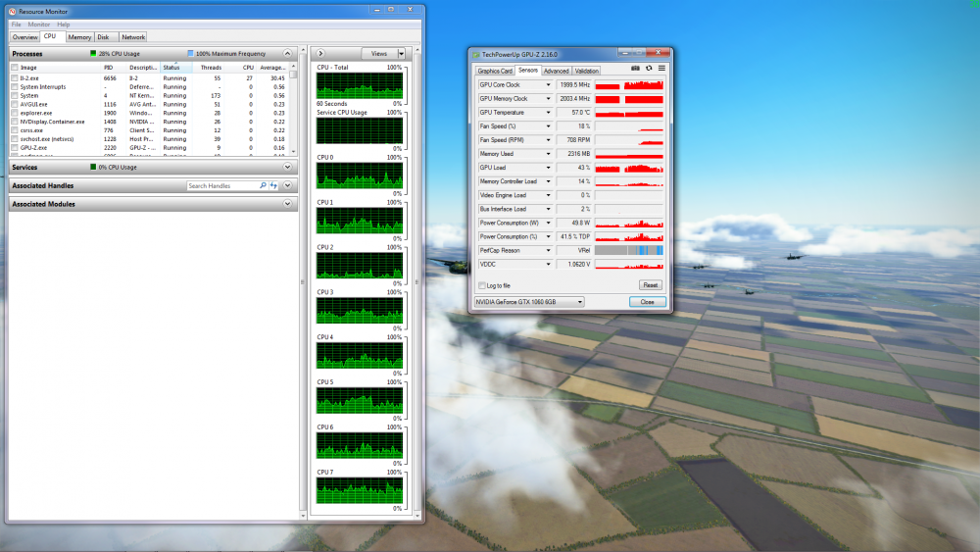Select the System process name
Image resolution: width=980 pixels, height=552 pixels.
(x=28, y=96)
